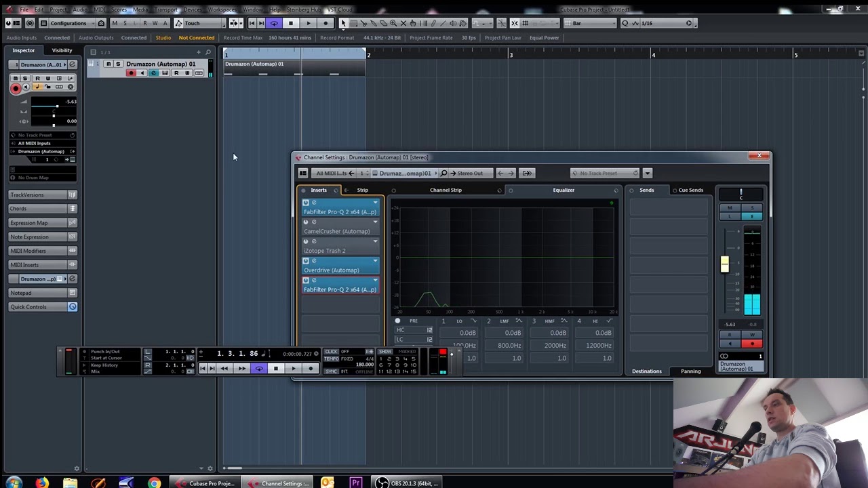
Task: Rewind using the transport panel rewind button
Action: [224, 369]
